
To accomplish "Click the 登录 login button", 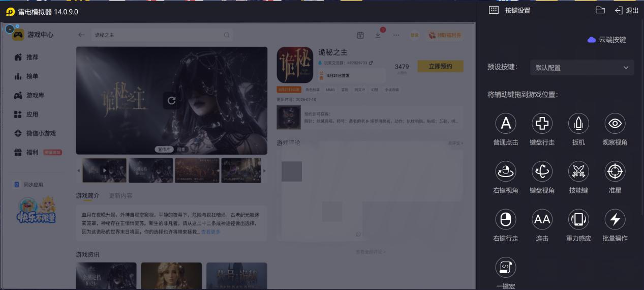I will point(415,35).
